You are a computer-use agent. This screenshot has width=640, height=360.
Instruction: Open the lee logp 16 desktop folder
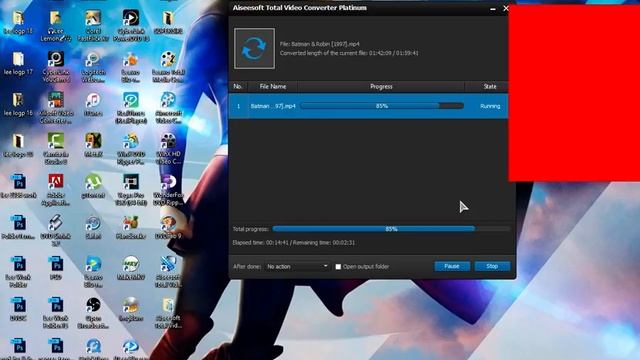(18, 104)
